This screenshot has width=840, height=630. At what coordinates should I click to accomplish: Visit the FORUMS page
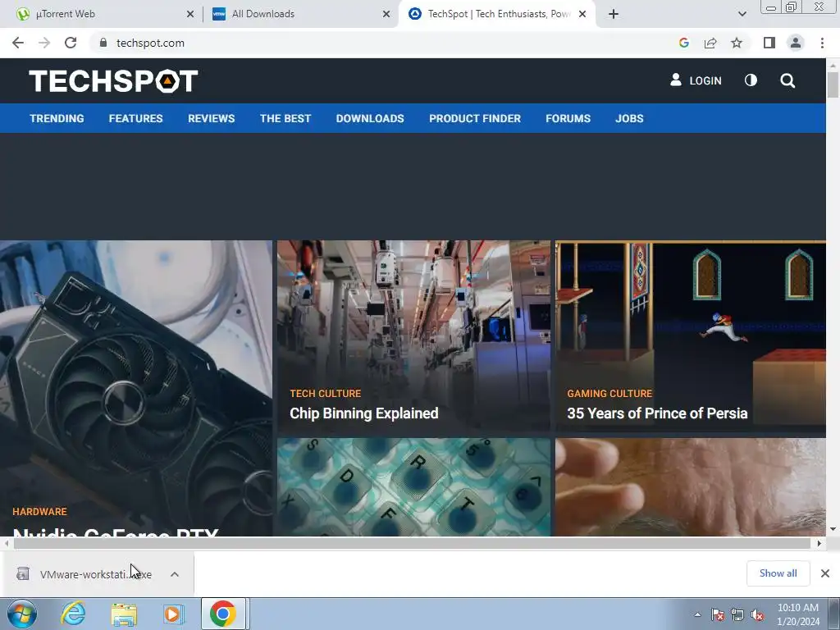pyautogui.click(x=568, y=118)
